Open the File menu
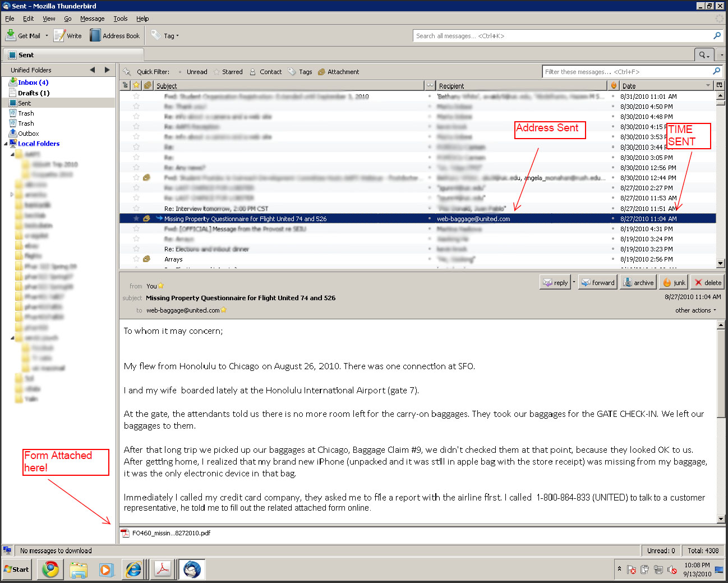 (10, 19)
